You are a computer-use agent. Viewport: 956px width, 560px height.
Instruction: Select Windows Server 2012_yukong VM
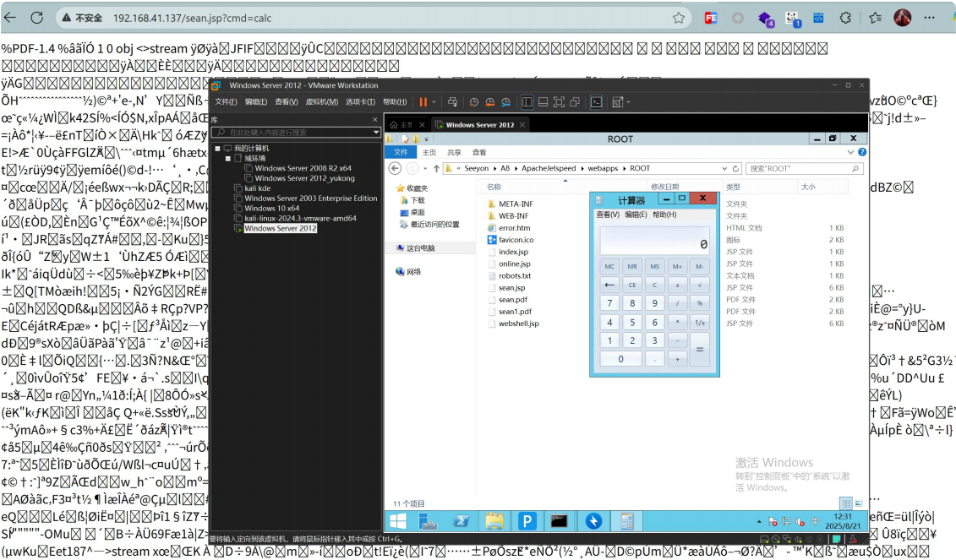click(304, 178)
